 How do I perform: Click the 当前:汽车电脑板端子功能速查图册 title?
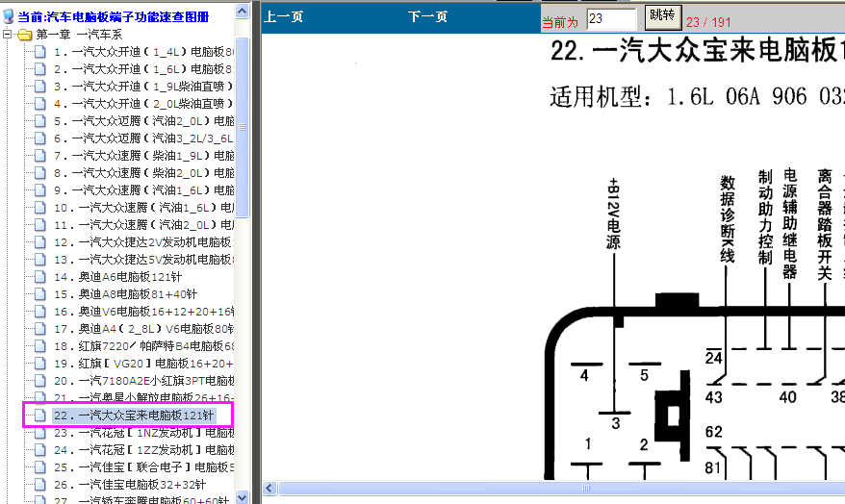coord(114,16)
